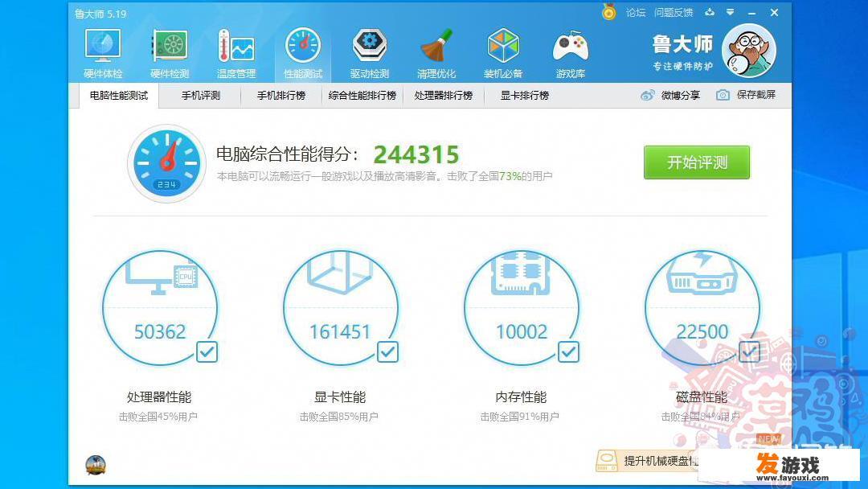
Task: Select the 性能测试 performance test section
Action: pyautogui.click(x=303, y=54)
